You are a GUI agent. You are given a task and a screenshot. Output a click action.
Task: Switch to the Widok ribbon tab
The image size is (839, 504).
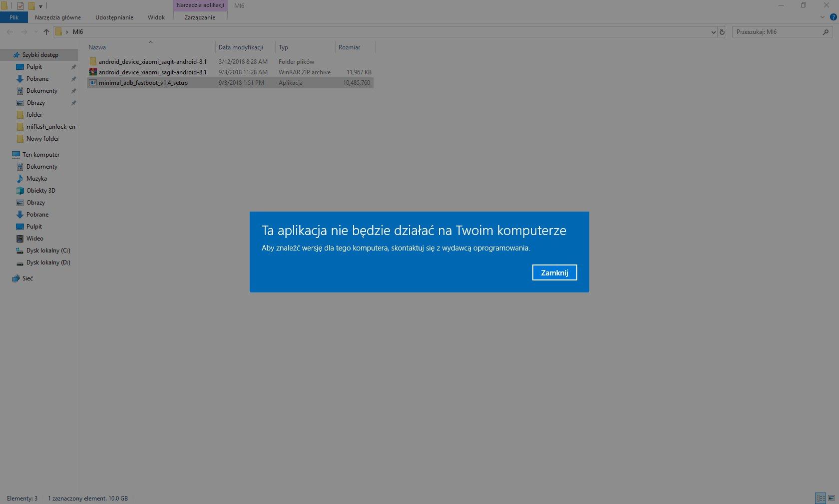[156, 17]
